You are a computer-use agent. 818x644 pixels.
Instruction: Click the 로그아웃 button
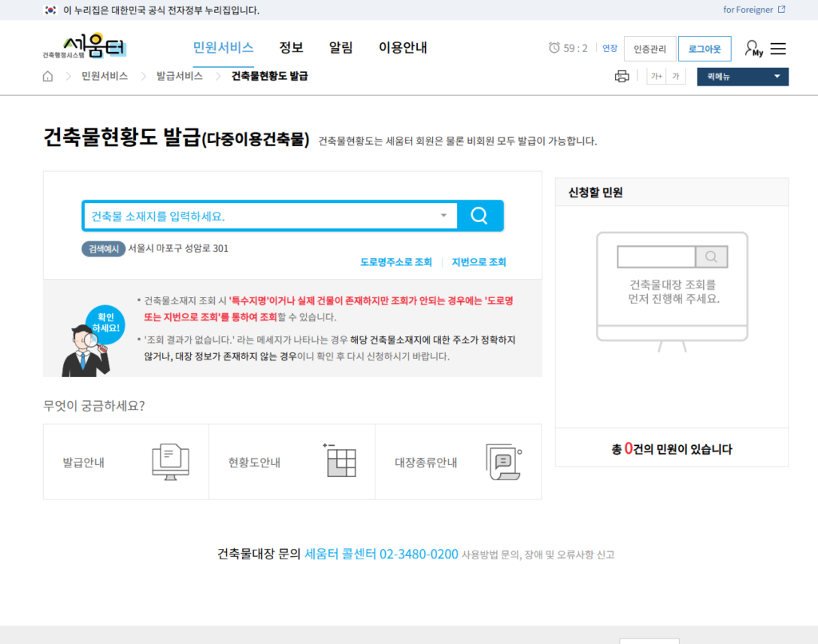point(705,49)
